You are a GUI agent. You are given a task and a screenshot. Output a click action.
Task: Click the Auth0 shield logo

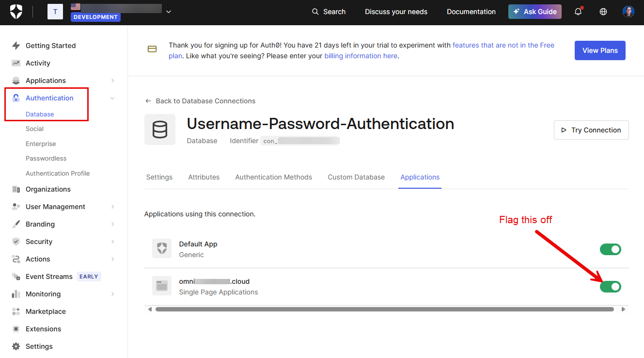pos(16,12)
